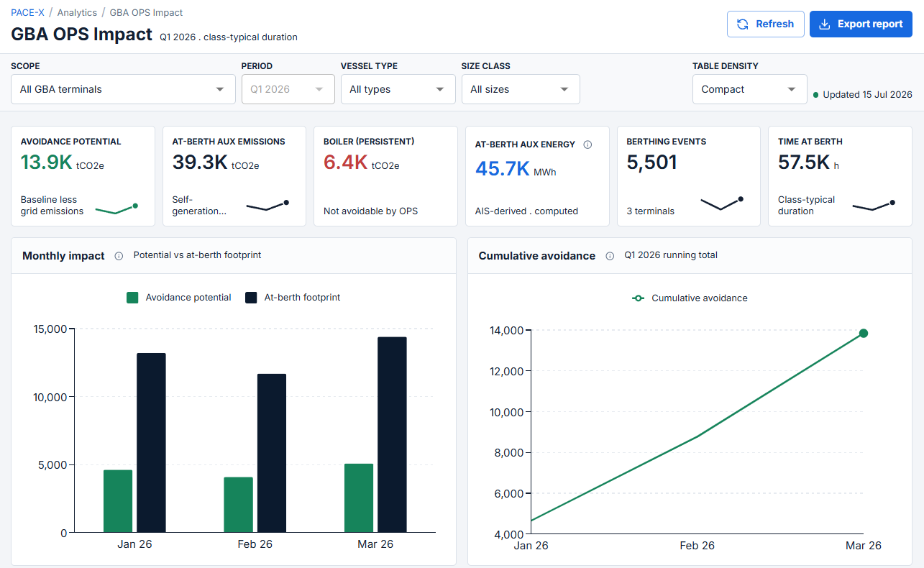924x568 pixels.
Task: Toggle At-berth footprint legend series
Action: click(x=293, y=297)
